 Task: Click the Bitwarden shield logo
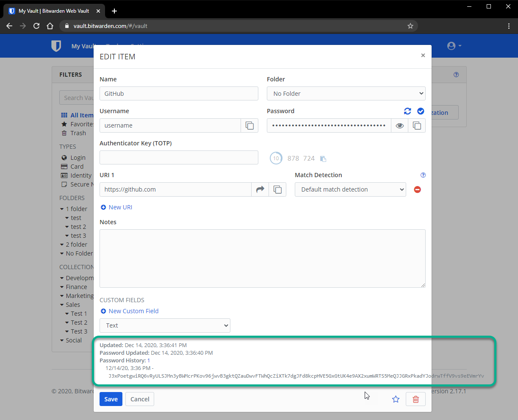(56, 46)
